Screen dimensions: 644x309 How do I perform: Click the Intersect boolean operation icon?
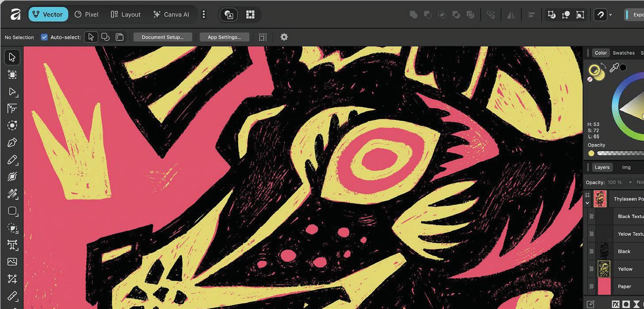[442, 15]
